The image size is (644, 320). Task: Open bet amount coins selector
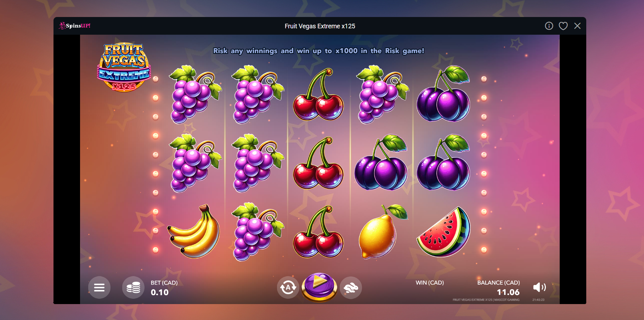[x=133, y=287]
